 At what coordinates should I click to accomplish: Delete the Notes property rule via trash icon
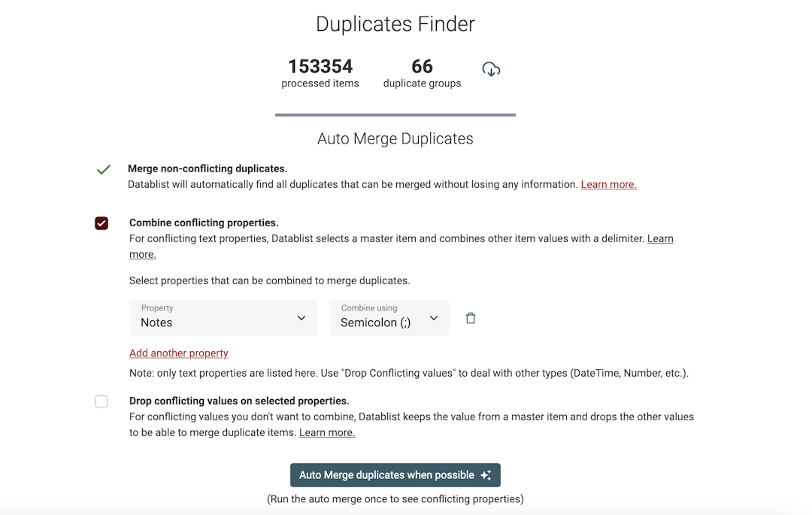(x=471, y=318)
